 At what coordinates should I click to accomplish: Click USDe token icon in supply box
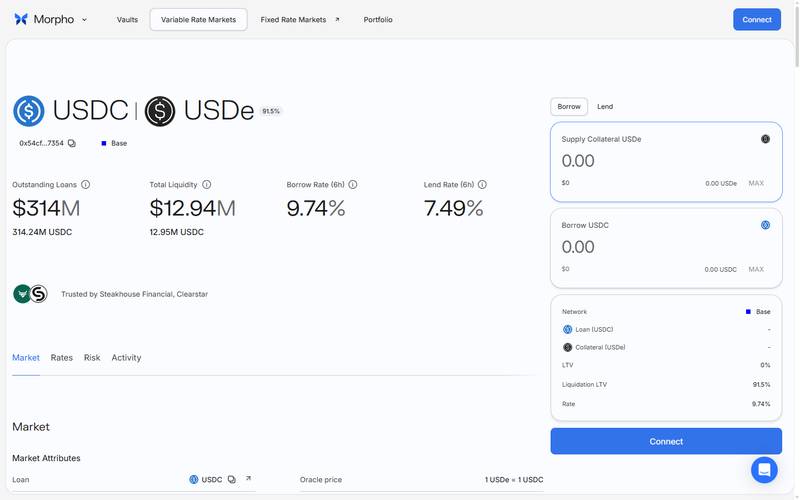[x=765, y=139]
